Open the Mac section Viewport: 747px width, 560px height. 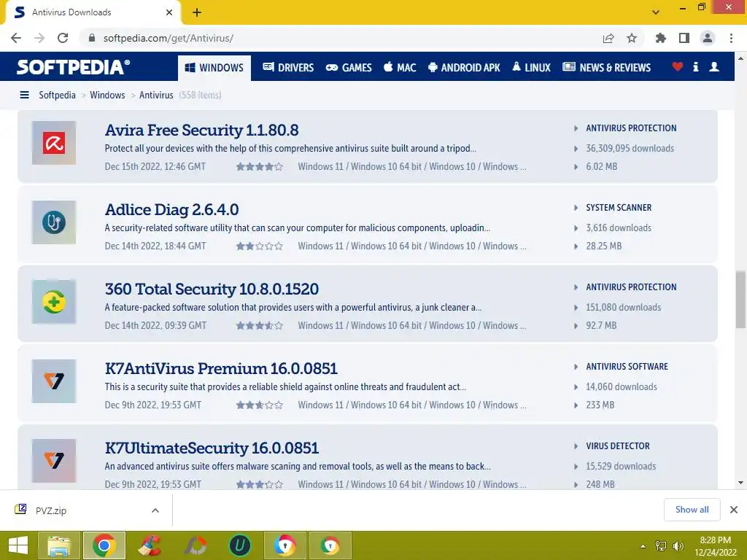click(400, 68)
